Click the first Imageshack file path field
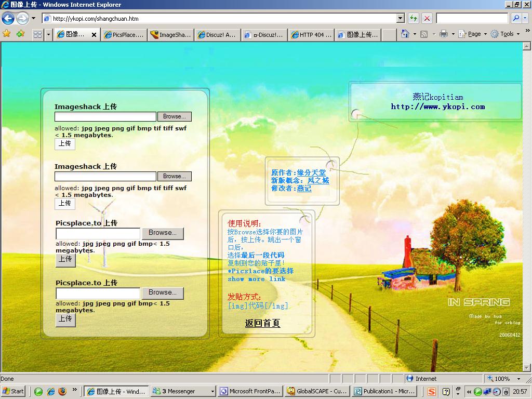This screenshot has width=532, height=399. pyautogui.click(x=105, y=117)
